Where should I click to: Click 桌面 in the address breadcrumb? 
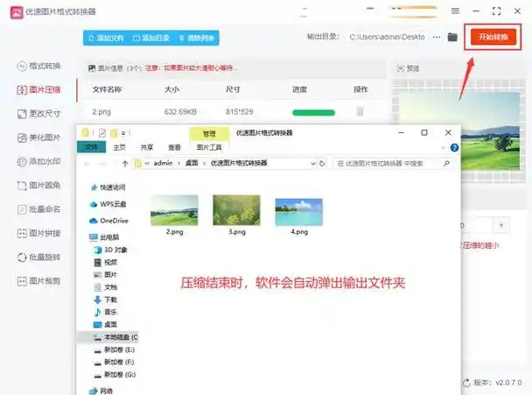(x=192, y=163)
